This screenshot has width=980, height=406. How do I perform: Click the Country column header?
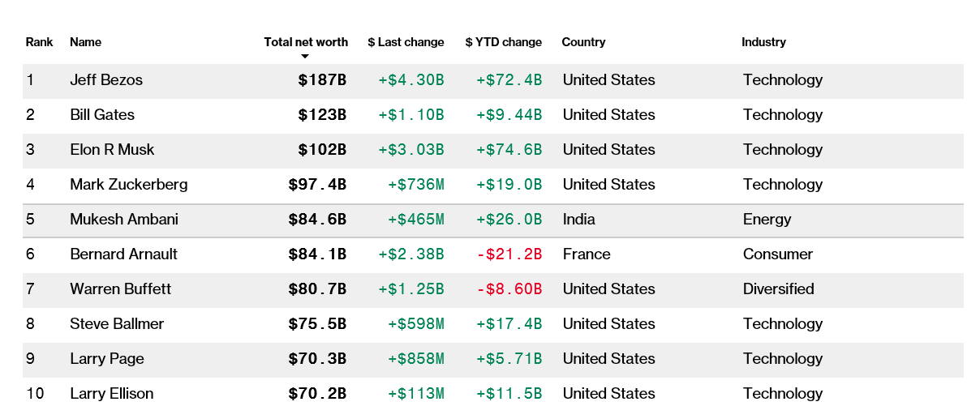tap(583, 42)
